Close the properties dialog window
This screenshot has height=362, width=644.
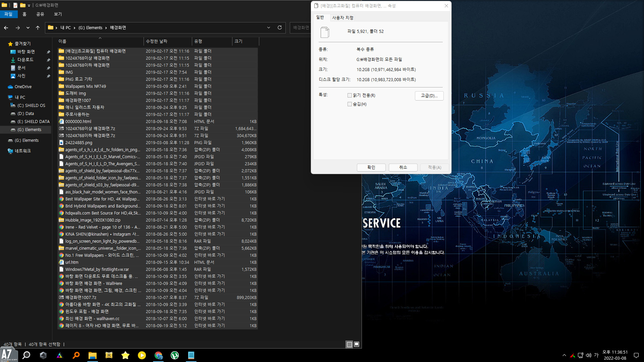point(446,6)
